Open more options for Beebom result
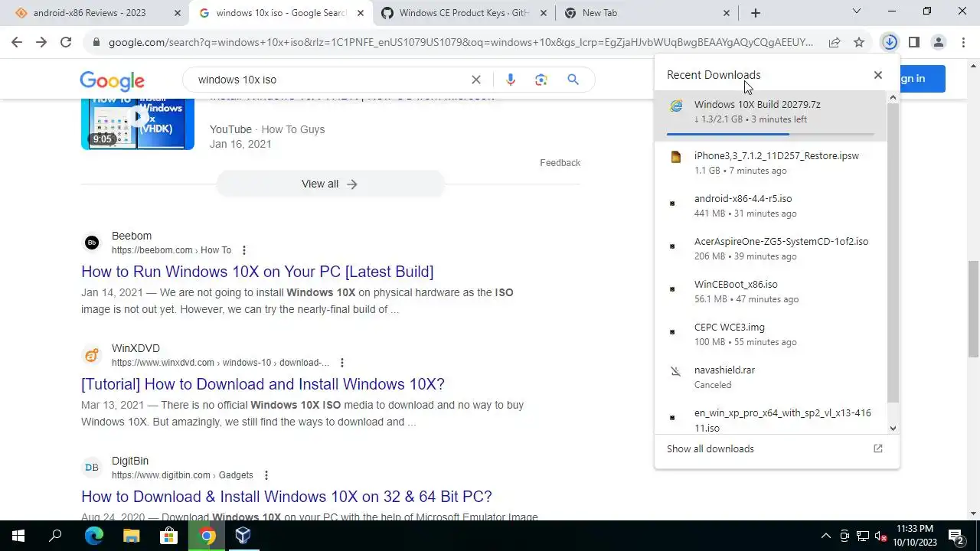The height and width of the screenshot is (551, 980). click(244, 250)
